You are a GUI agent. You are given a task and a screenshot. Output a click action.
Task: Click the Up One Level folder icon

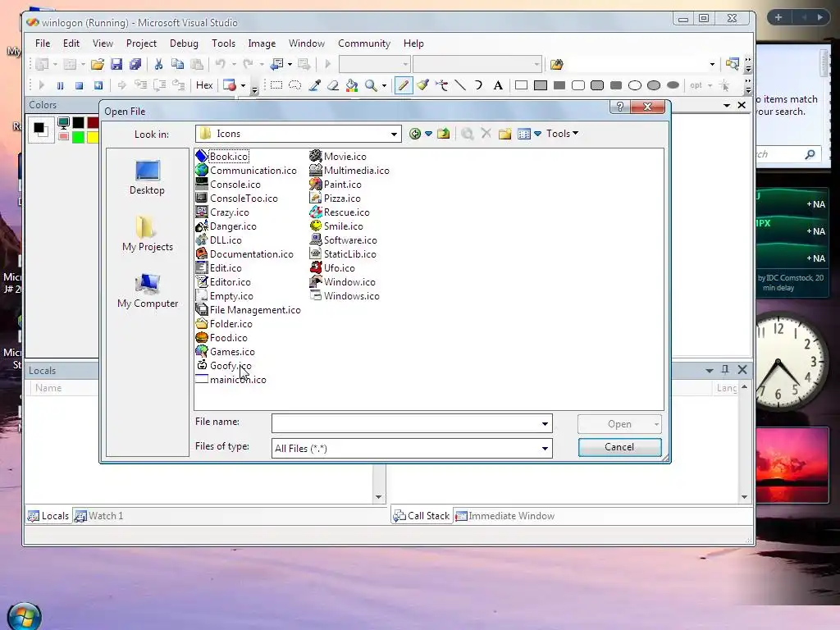click(443, 134)
